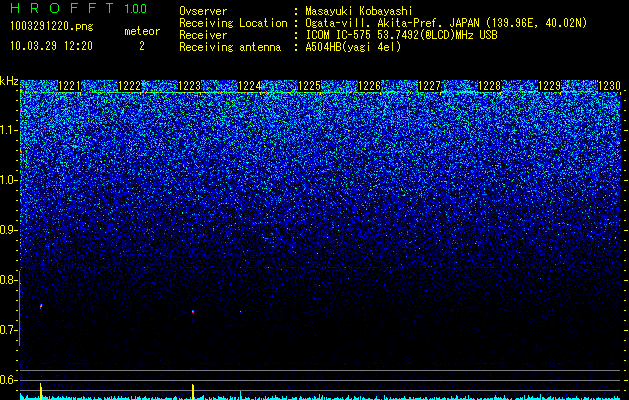Click the Receiving Location label
Image resolution: width=629 pixels, height=400 pixels.
point(233,24)
